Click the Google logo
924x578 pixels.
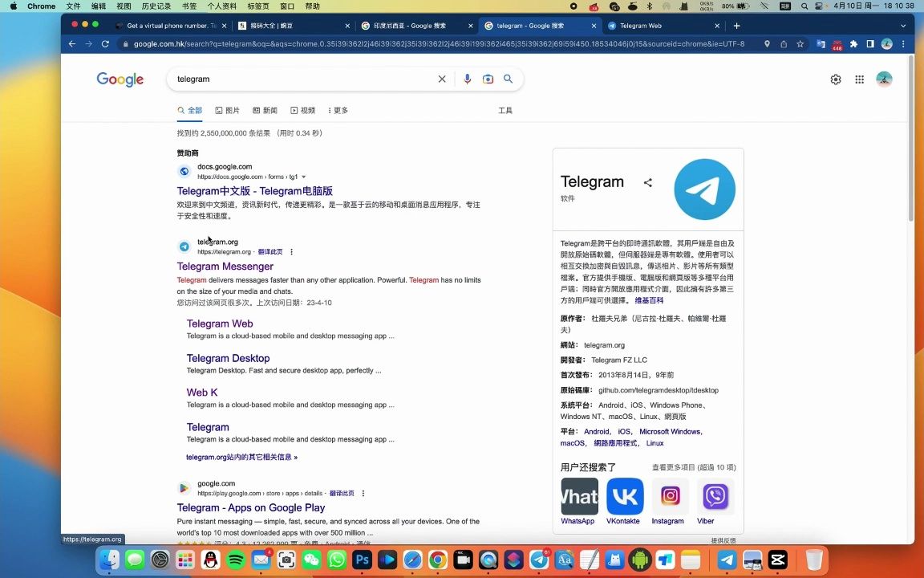pyautogui.click(x=120, y=79)
